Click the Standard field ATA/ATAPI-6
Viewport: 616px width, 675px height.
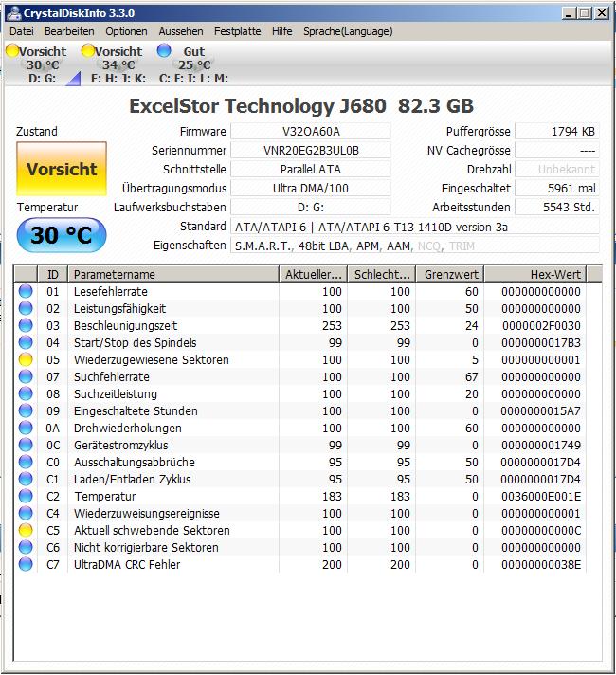click(x=415, y=227)
